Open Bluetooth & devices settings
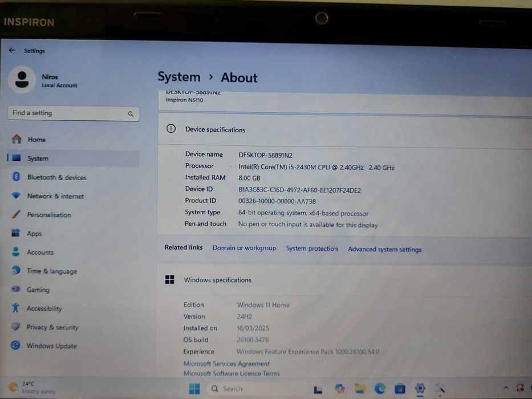The height and width of the screenshot is (399, 532). pyautogui.click(x=73, y=177)
